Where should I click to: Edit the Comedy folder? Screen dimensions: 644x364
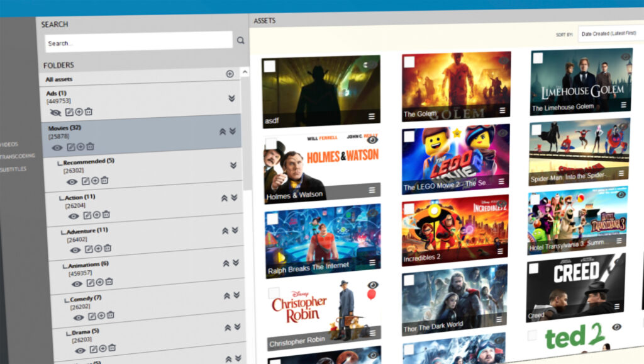[92, 316]
